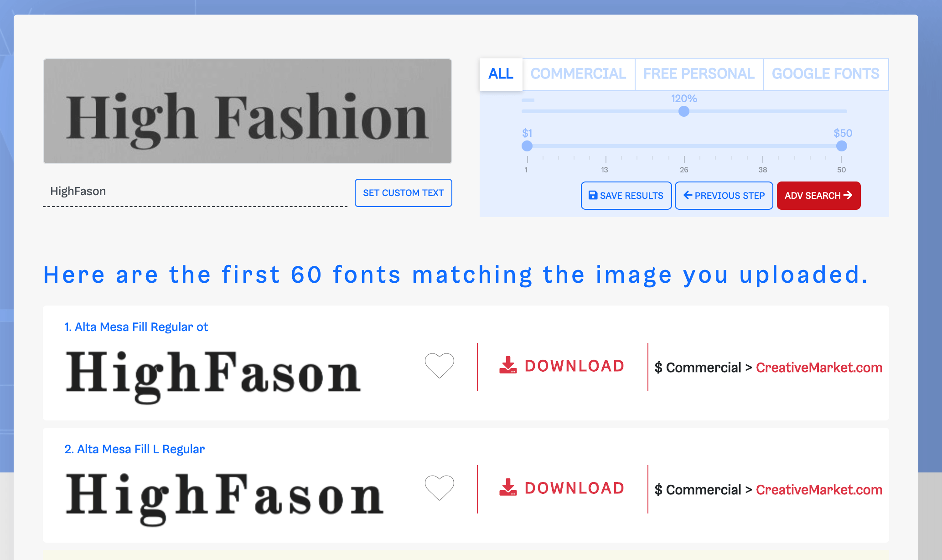Open the FREE PERSONAL fonts tab
942x560 pixels.
coord(699,74)
